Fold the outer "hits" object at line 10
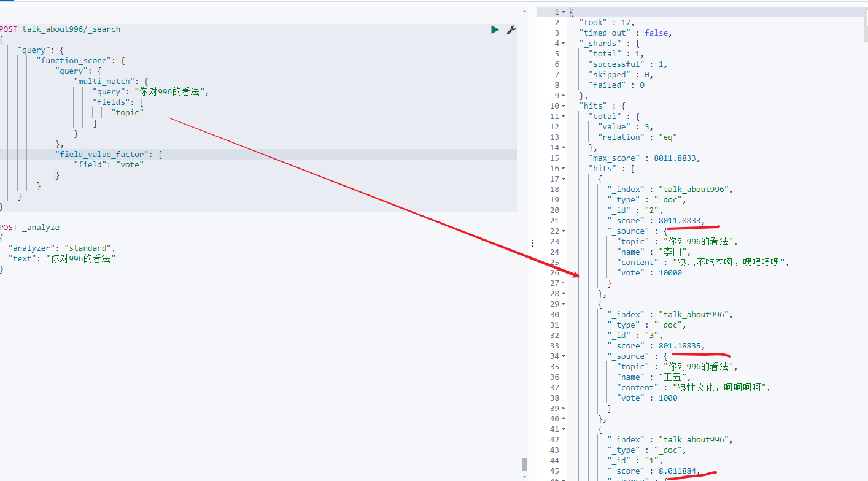 (564, 106)
